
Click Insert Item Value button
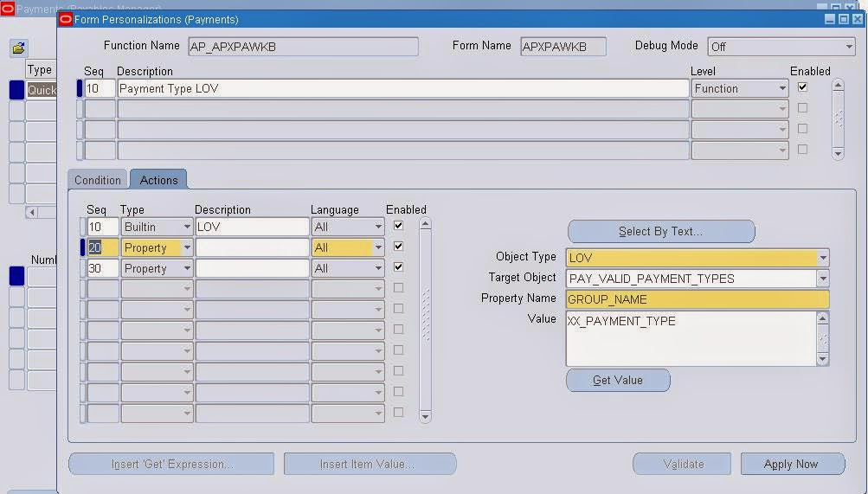tap(370, 464)
